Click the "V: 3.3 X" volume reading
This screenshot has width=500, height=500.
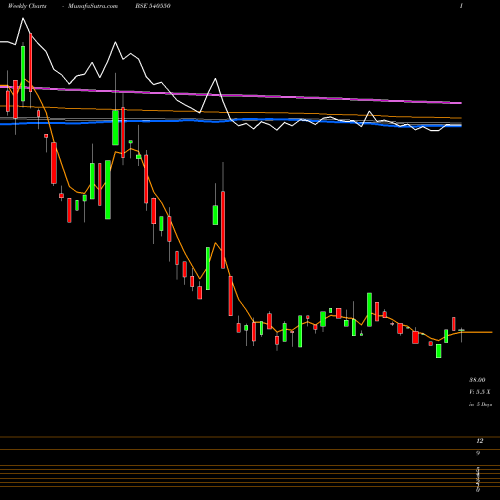coord(480,392)
